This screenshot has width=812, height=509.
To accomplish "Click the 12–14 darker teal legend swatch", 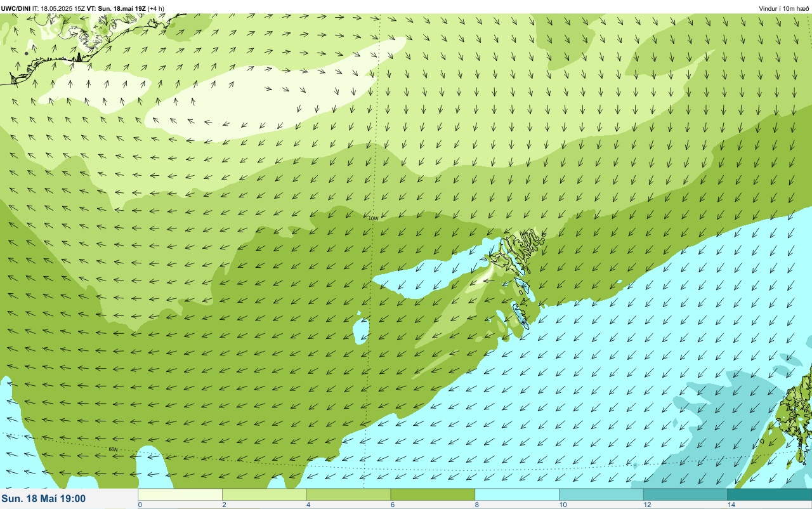I will click(685, 494).
